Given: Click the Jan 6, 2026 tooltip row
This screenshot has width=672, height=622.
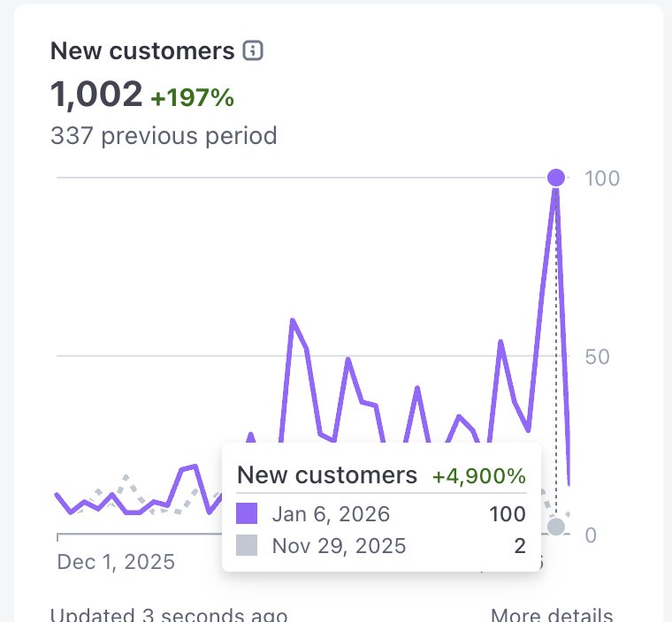Looking at the screenshot, I should coord(381,513).
